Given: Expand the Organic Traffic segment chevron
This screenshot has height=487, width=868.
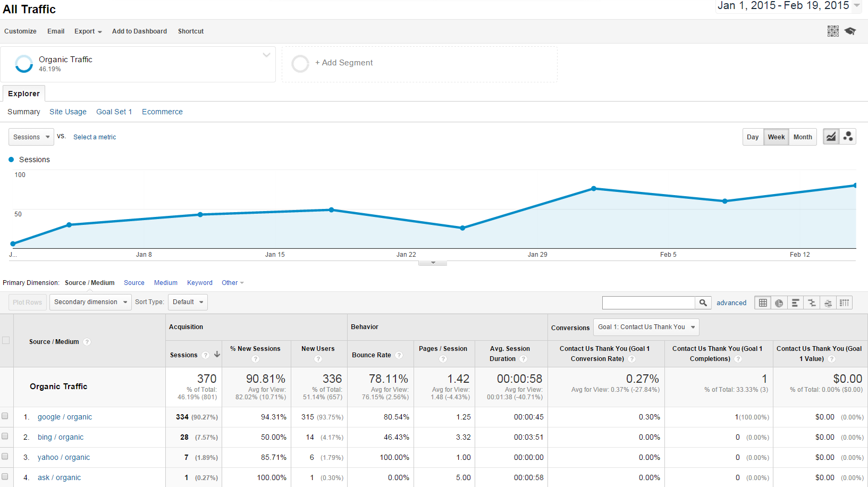Looking at the screenshot, I should coord(266,55).
